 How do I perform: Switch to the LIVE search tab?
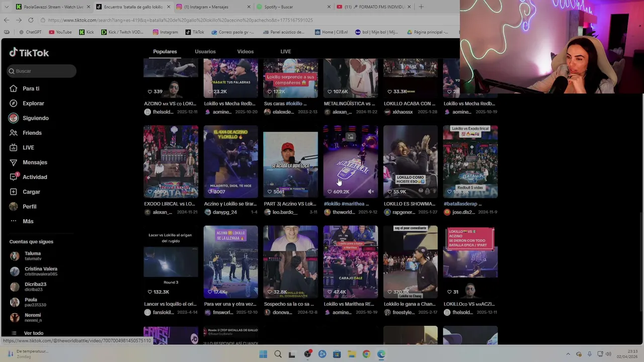(285, 51)
